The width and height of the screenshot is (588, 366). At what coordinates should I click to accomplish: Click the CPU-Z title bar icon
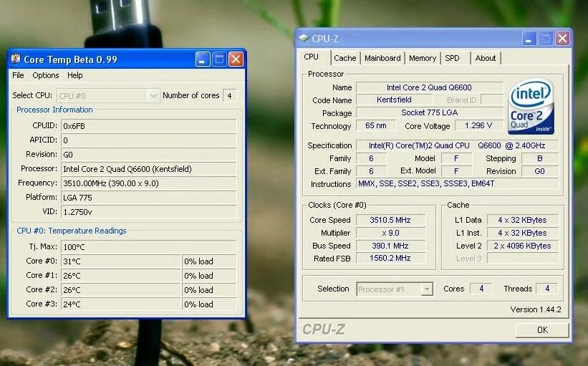[x=304, y=38]
